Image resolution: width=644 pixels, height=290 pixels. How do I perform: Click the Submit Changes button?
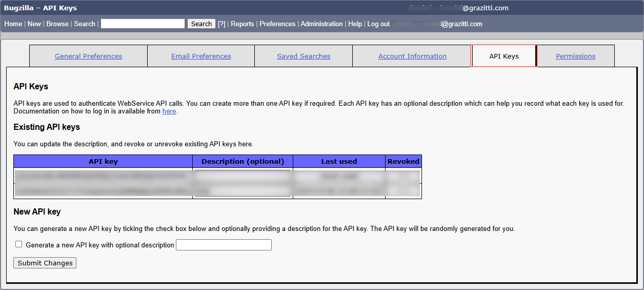point(45,263)
